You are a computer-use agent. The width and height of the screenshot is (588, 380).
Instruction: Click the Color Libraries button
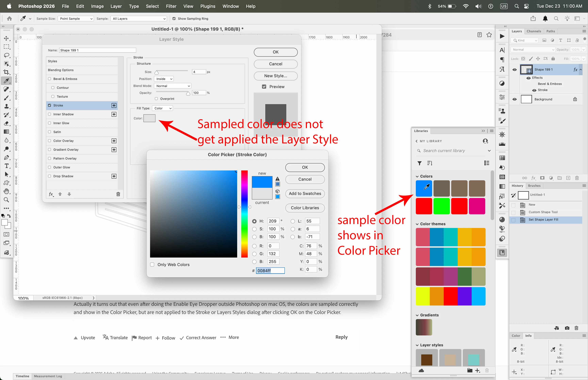click(305, 208)
